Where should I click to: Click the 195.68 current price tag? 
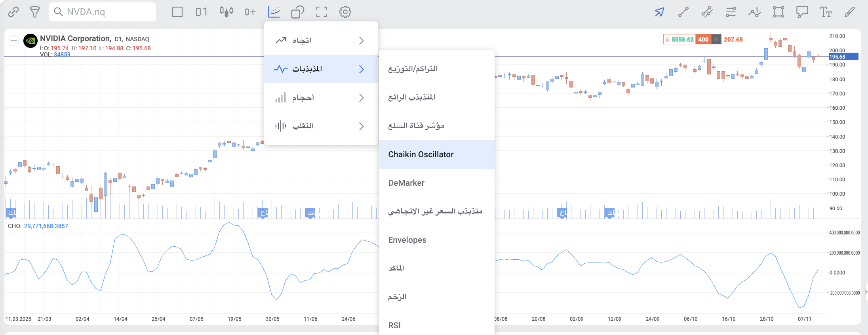click(x=843, y=57)
